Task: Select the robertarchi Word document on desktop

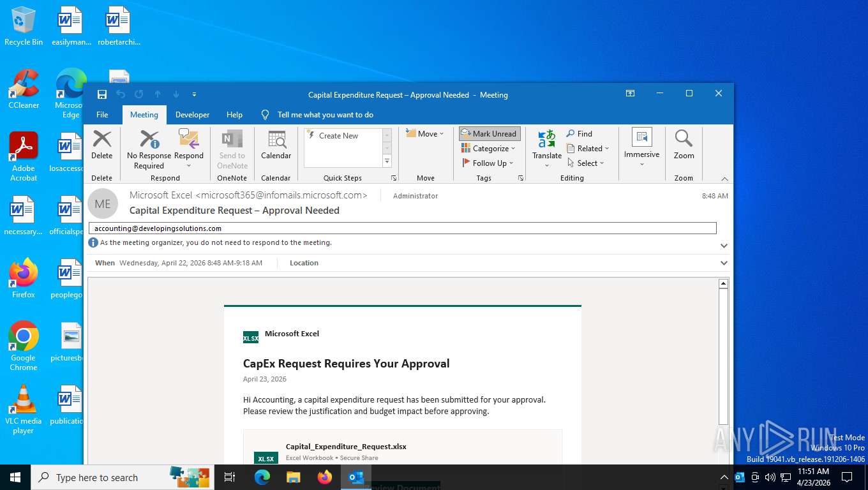Action: click(x=119, y=27)
